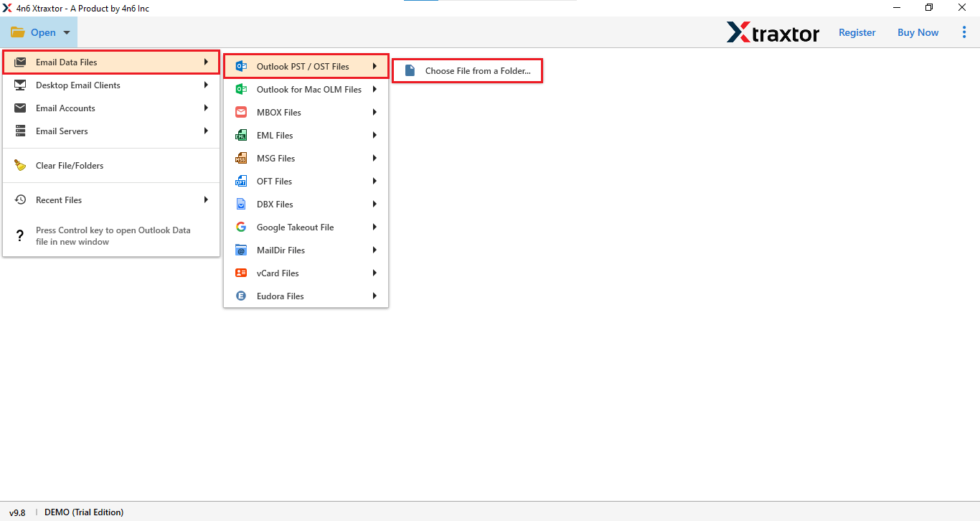Viewport: 980px width, 521px height.
Task: Click the Xtraxtor logo
Action: 773,32
